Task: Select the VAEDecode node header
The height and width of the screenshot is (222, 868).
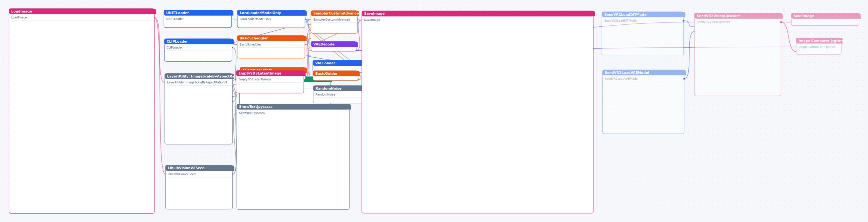Action: click(x=334, y=44)
